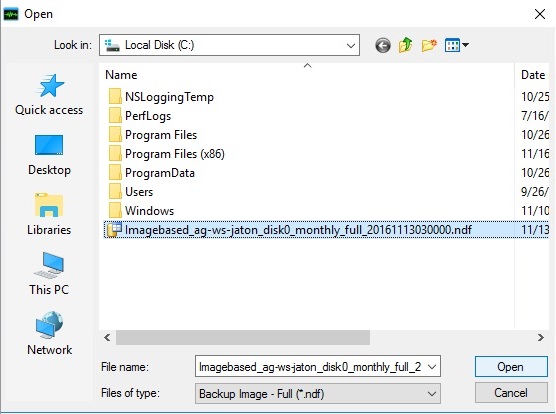Expand the Look in drive dropdown
Viewport: 556px width, 414px height.
(x=229, y=45)
